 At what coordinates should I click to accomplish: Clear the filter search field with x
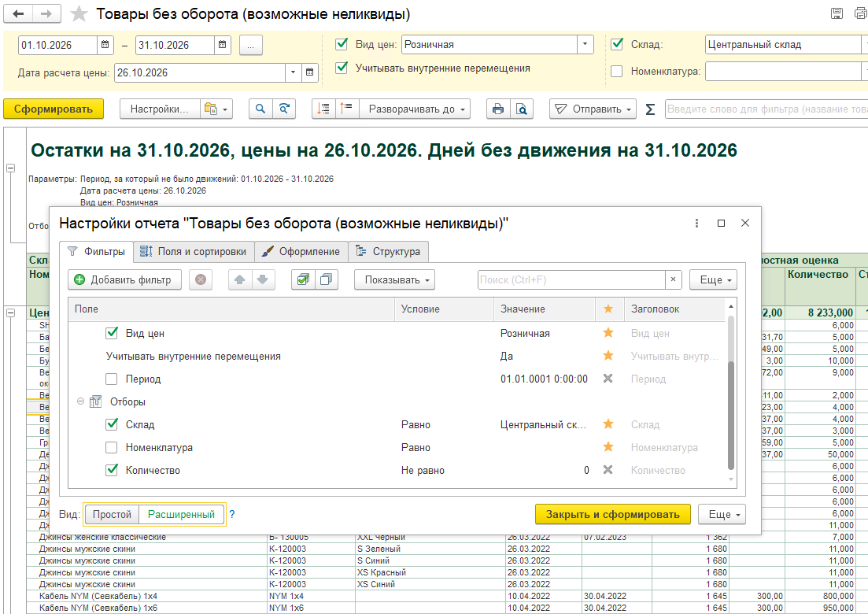click(x=673, y=279)
